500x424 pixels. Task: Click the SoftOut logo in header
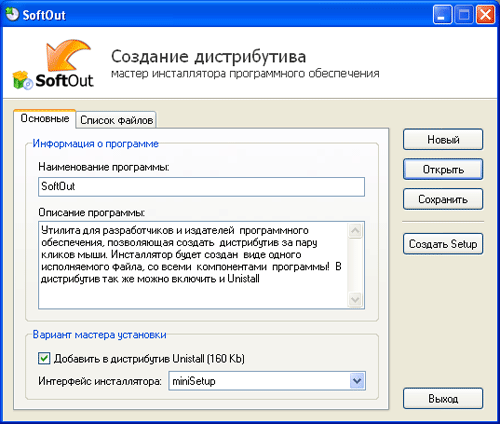tap(53, 65)
